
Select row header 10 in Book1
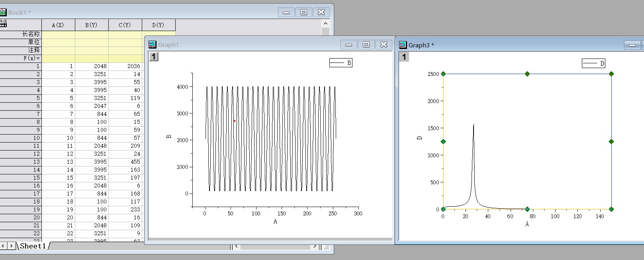21,138
